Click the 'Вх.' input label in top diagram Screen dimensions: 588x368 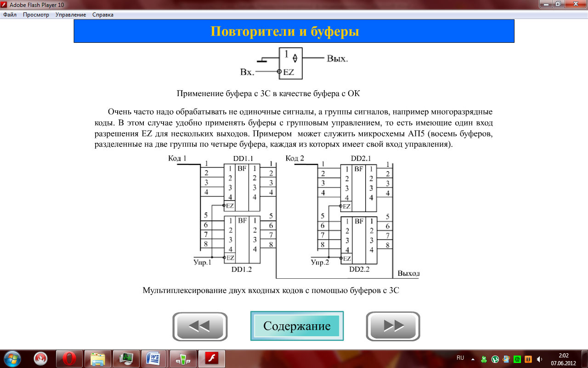pos(247,72)
